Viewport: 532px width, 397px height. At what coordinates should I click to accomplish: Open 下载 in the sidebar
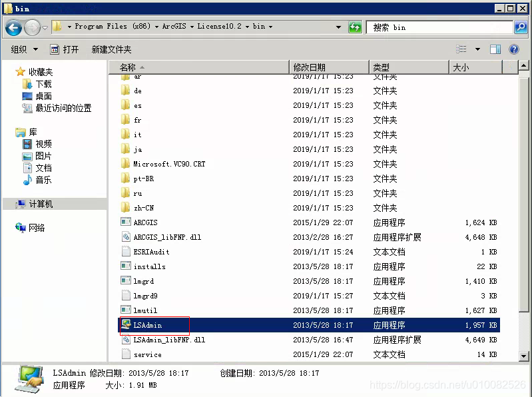[x=37, y=84]
